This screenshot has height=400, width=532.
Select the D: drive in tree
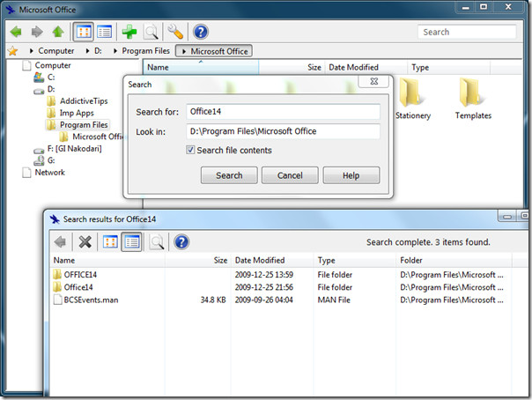point(44,89)
